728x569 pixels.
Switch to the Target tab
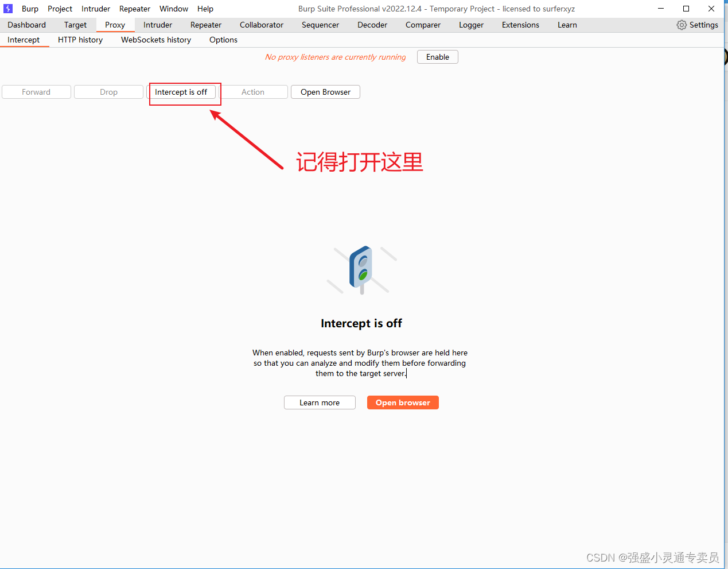pyautogui.click(x=75, y=25)
